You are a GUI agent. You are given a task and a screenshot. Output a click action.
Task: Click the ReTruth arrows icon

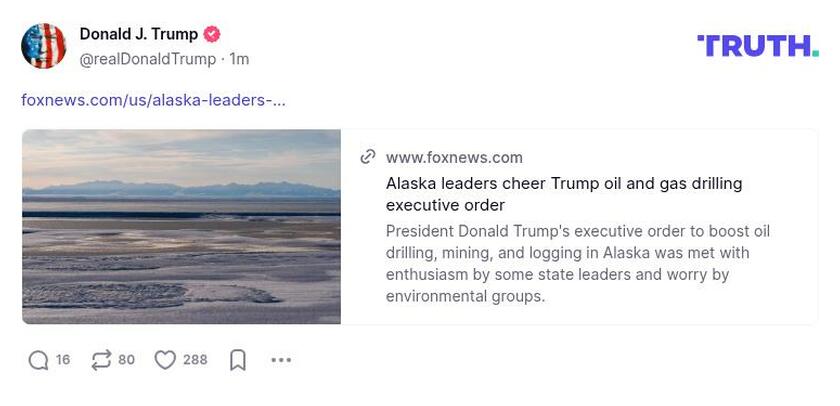101,360
